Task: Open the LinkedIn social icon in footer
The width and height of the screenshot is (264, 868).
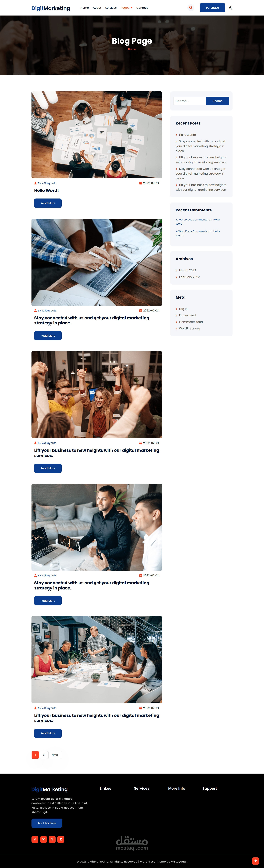Action: 61,839
